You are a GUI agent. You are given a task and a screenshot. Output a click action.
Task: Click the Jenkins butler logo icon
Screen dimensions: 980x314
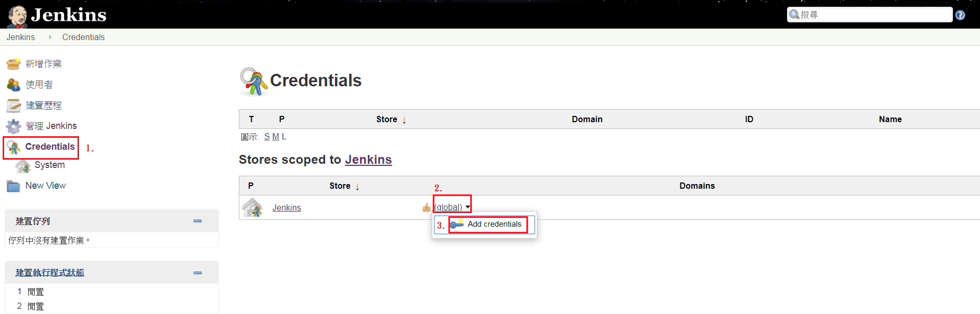tap(17, 17)
